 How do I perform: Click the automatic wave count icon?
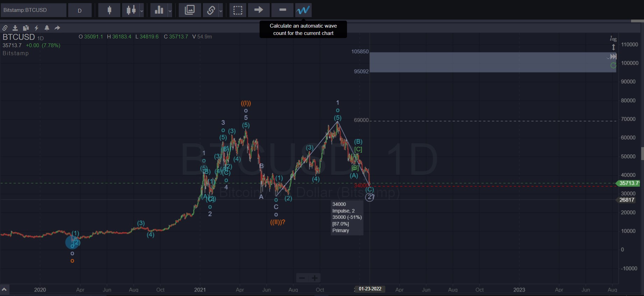[x=303, y=10]
